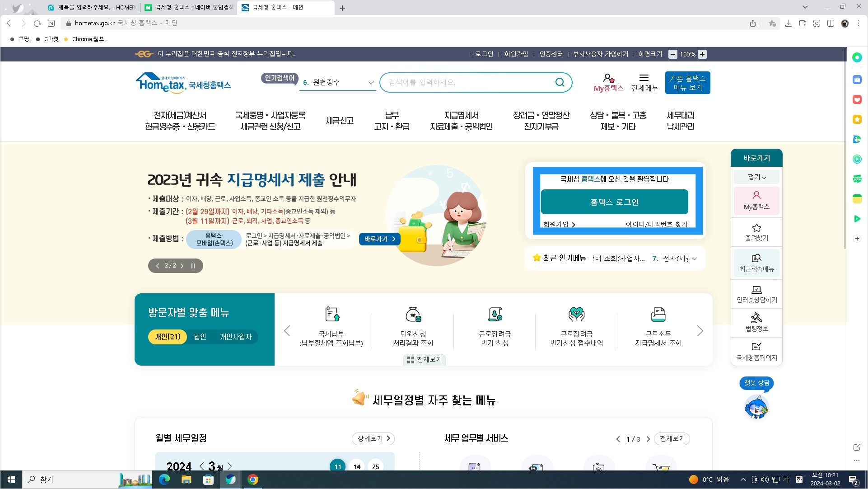Open the 챗봇 상담 chatbot character
868x489 pixels.
[x=756, y=406]
